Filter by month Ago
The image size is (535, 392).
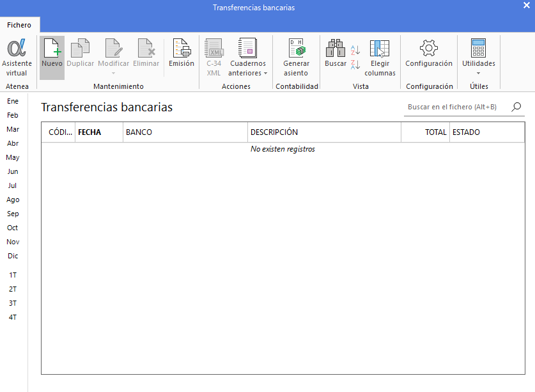coord(13,200)
